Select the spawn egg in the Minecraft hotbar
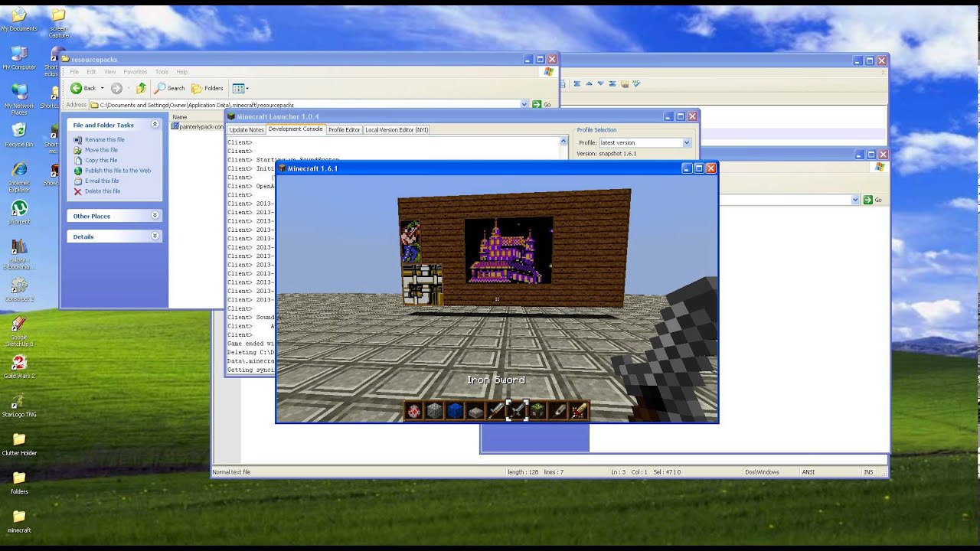Viewport: 980px width, 551px height. click(x=414, y=411)
